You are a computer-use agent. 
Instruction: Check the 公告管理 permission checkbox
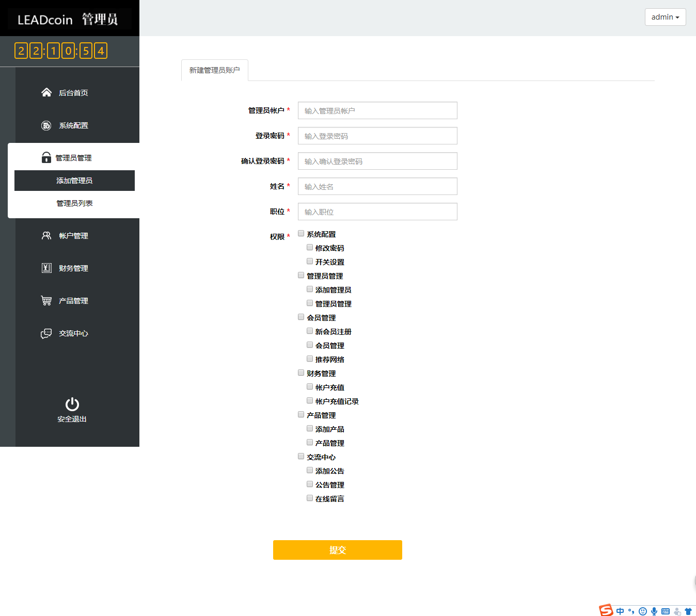click(310, 484)
